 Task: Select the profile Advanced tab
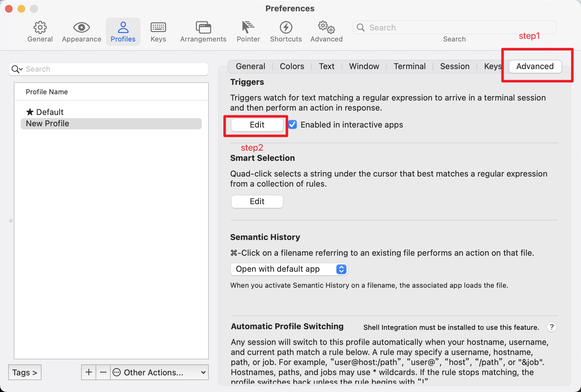point(535,66)
